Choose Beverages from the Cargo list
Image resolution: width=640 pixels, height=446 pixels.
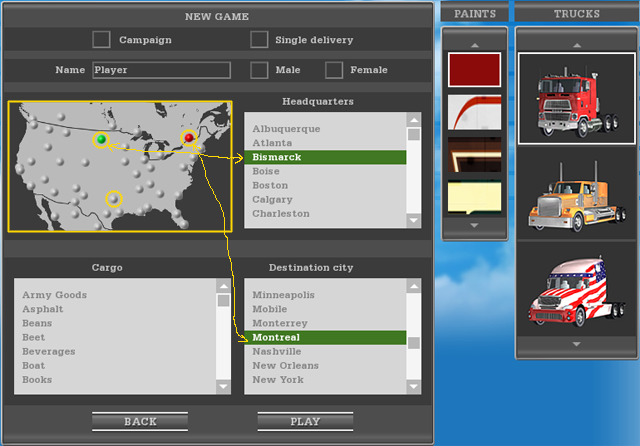[x=49, y=352]
